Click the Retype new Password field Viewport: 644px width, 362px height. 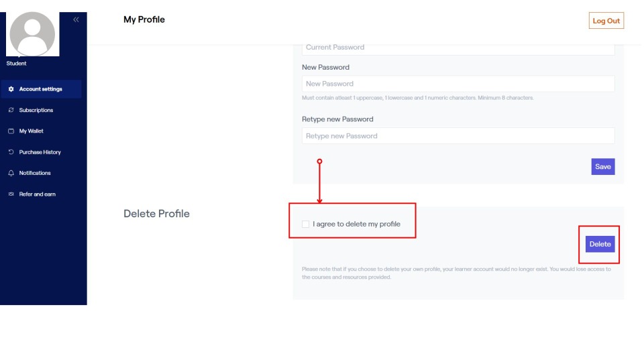point(458,136)
